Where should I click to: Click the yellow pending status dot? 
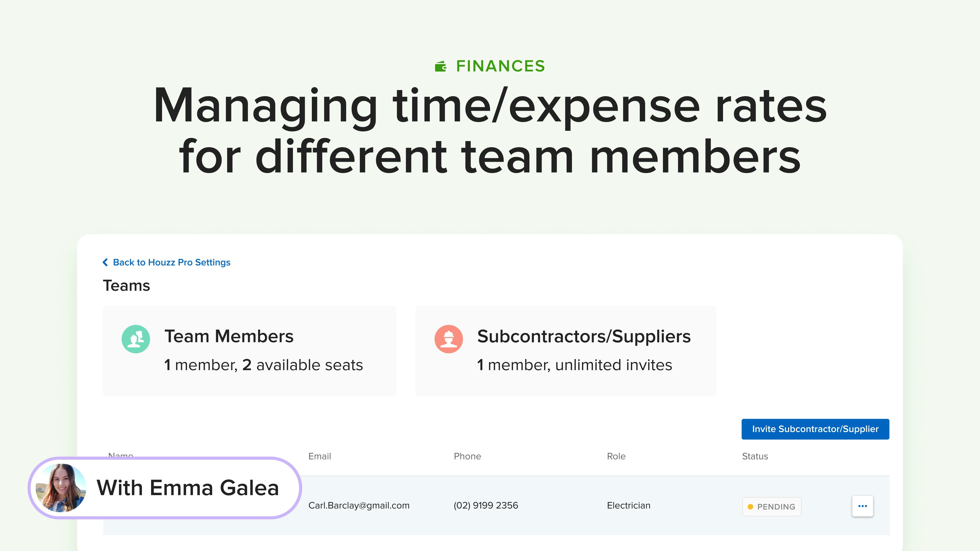750,507
